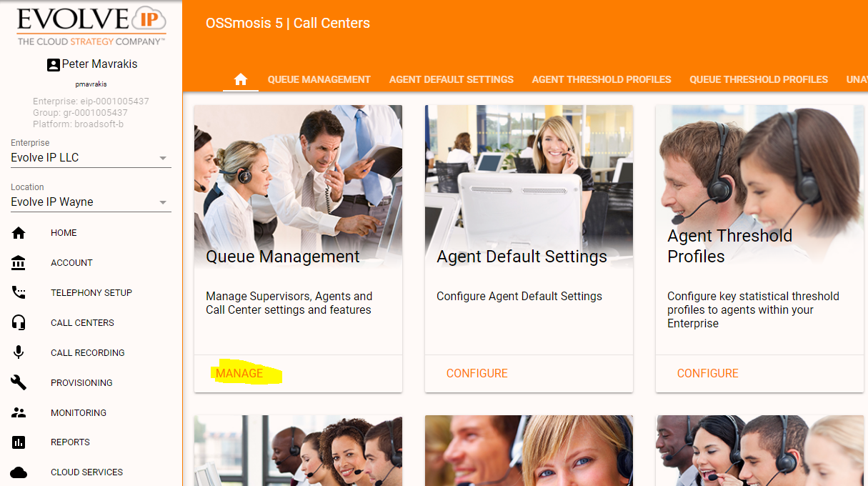Viewport: 868px width, 486px height.
Task: Click MANAGE under Queue Management
Action: [239, 374]
